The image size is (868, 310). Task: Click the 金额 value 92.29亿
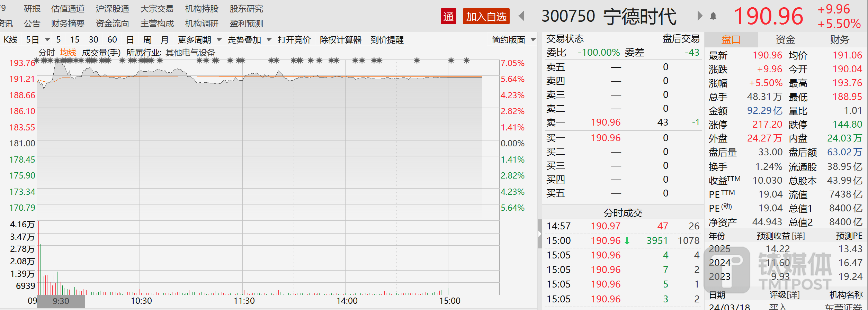coord(764,110)
